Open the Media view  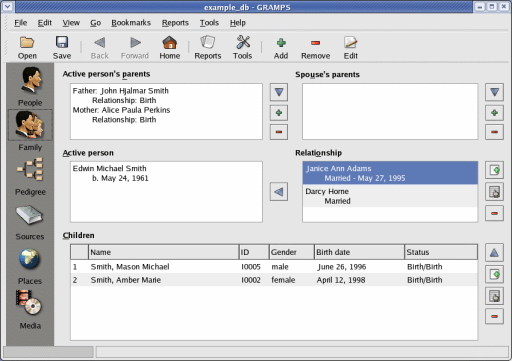pyautogui.click(x=30, y=310)
